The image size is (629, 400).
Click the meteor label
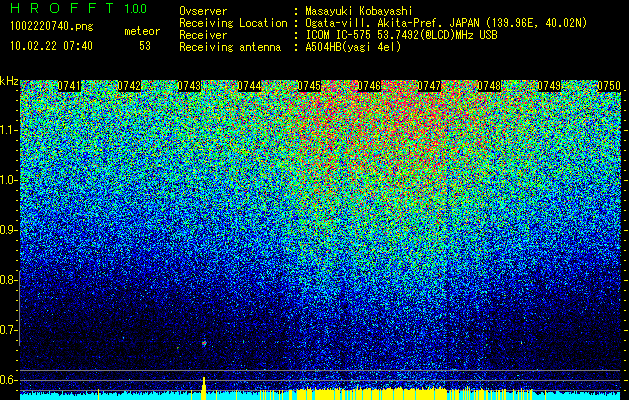click(x=142, y=31)
